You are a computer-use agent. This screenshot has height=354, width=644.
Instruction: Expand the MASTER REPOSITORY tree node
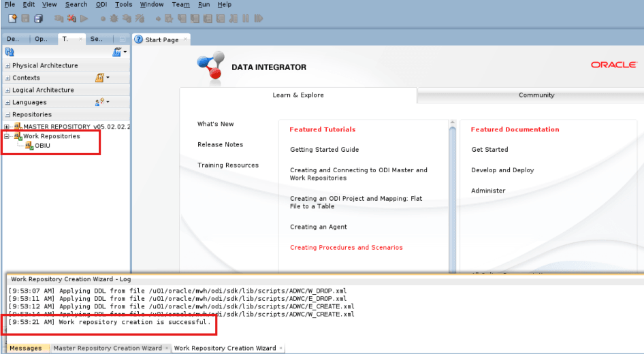point(7,127)
